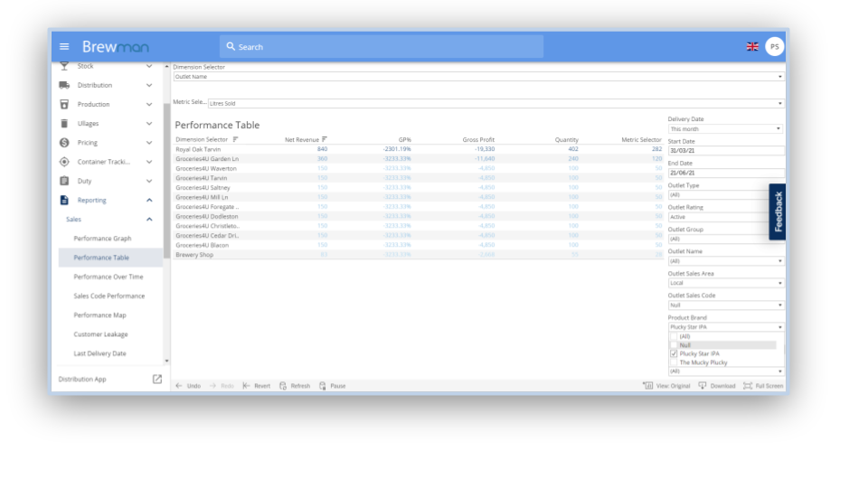Expand the Production menu chevron
The height and width of the screenshot is (488, 868).
tap(149, 104)
